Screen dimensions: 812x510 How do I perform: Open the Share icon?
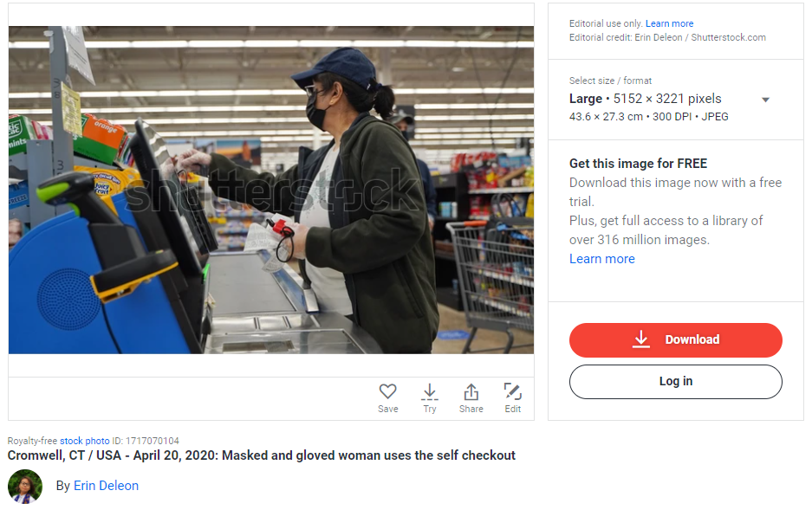471,392
